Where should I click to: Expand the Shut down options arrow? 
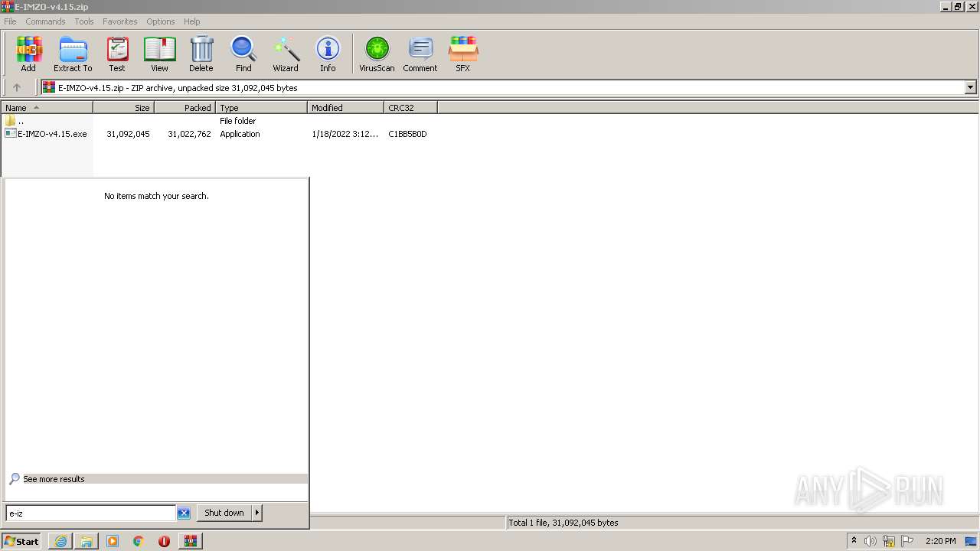pos(257,513)
